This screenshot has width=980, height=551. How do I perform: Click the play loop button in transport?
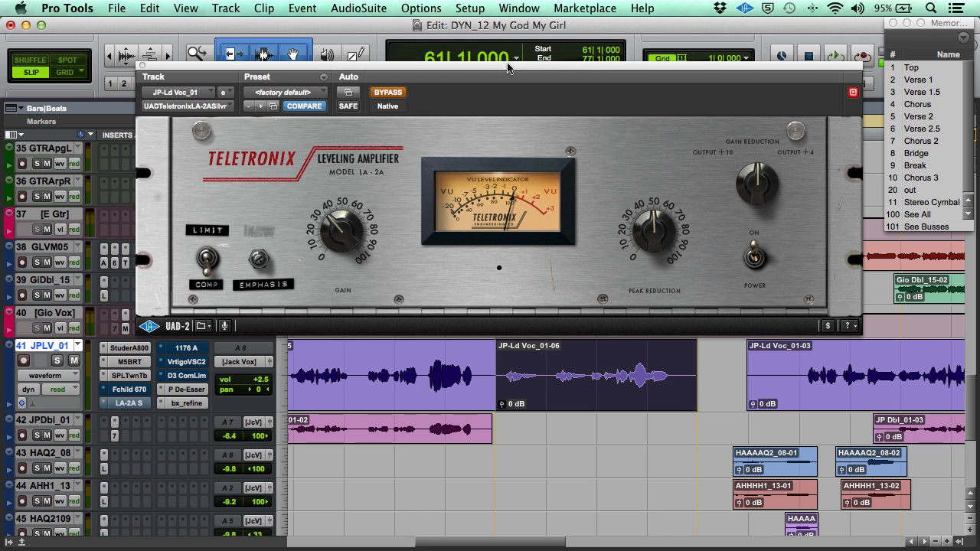(835, 56)
